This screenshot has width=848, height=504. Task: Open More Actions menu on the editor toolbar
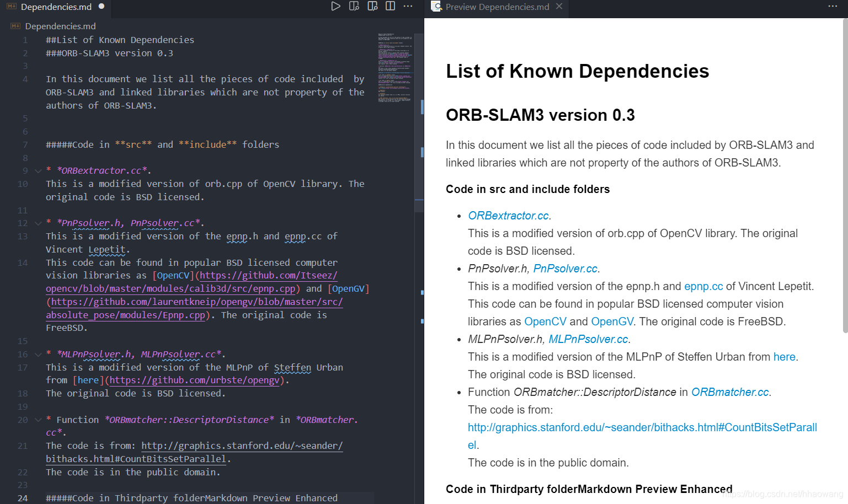point(408,6)
